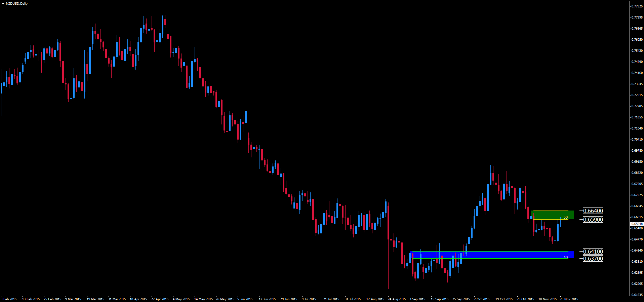Click the '40' label in blue zone

[x=566, y=257]
